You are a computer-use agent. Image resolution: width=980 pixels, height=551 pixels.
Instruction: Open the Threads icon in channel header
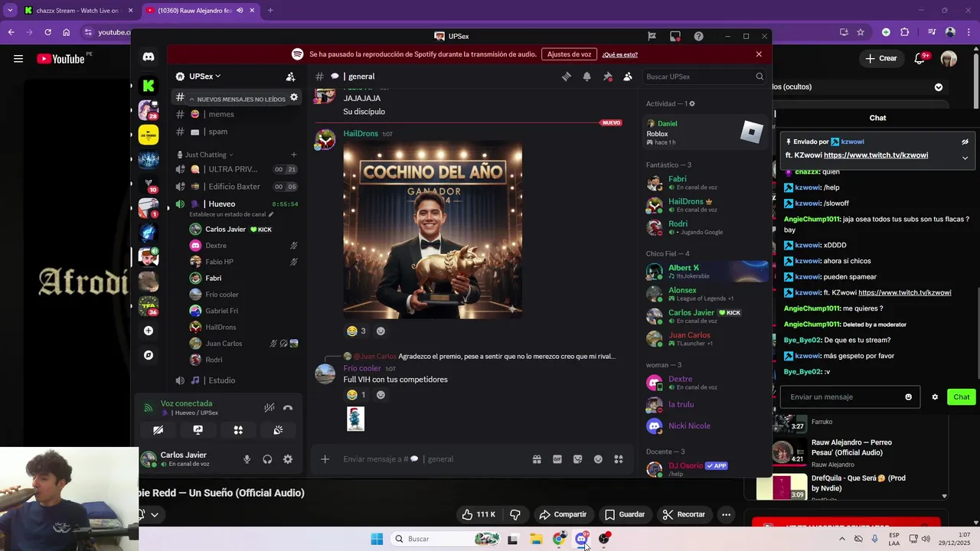click(x=567, y=77)
